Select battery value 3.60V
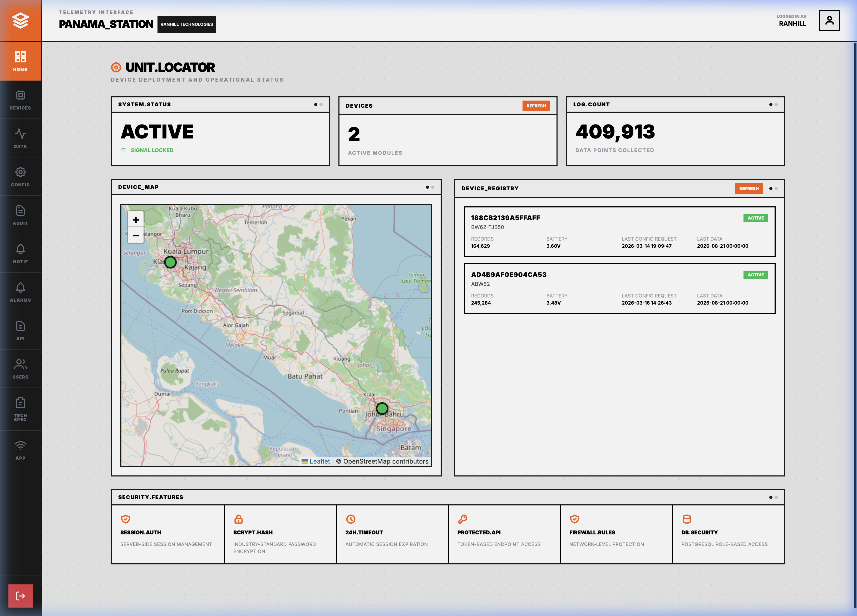Screen dimensions: 857x616 [553, 246]
